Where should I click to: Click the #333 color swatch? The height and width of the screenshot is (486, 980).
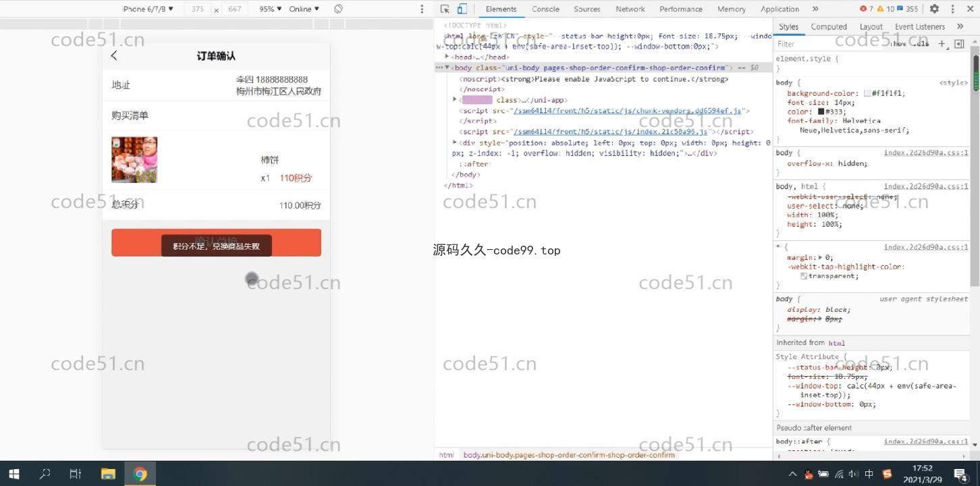click(x=821, y=112)
